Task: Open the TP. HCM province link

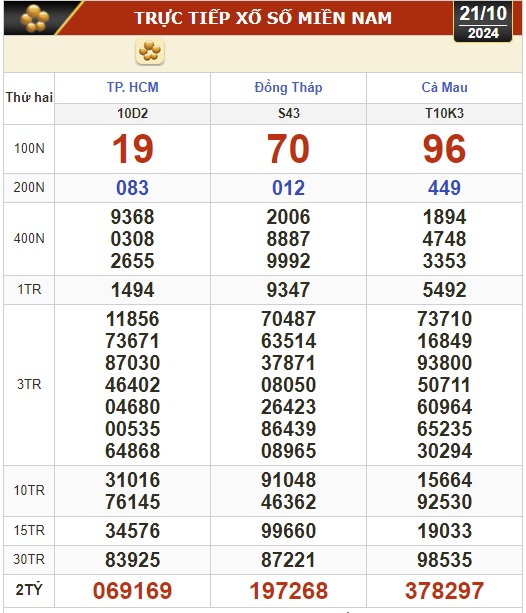Action: (133, 87)
